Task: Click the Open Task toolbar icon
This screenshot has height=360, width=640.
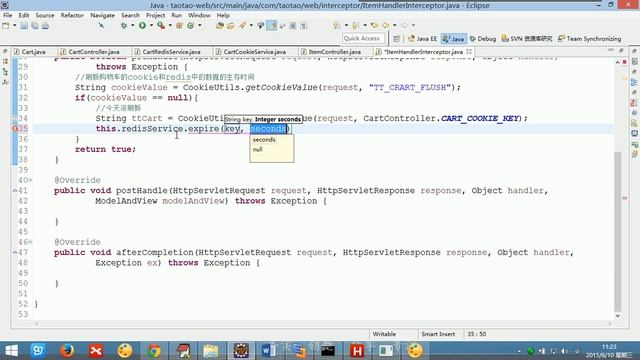Action: 231,26
